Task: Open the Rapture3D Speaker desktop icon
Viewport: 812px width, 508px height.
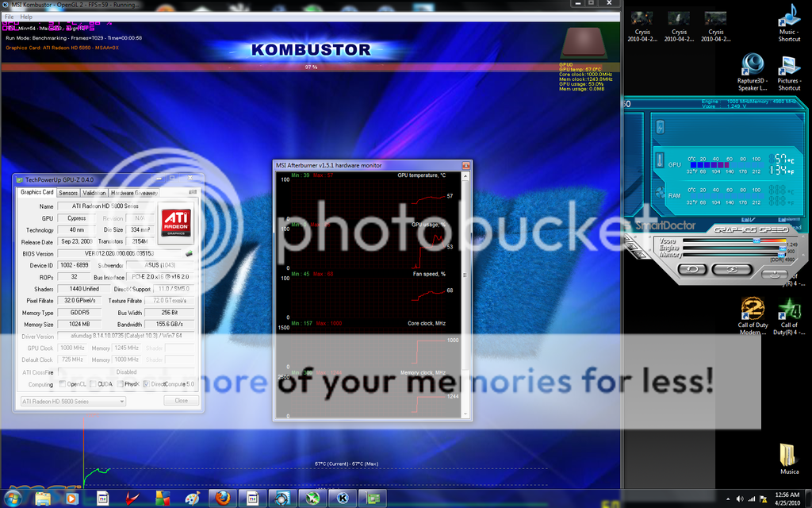Action: pyautogui.click(x=752, y=72)
